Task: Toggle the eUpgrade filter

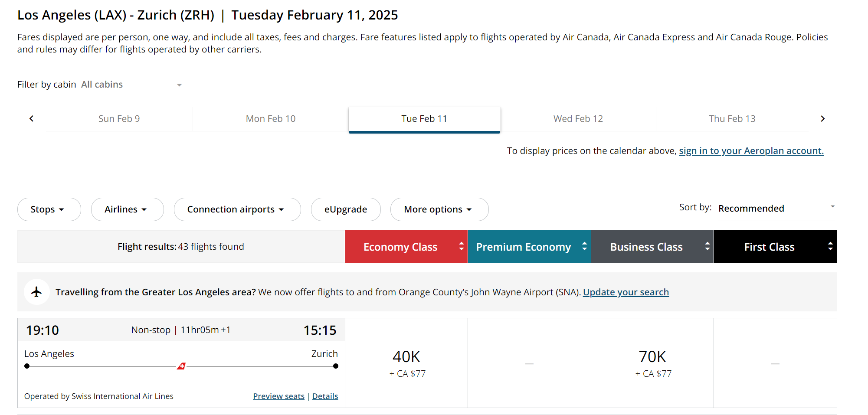Action: tap(345, 209)
